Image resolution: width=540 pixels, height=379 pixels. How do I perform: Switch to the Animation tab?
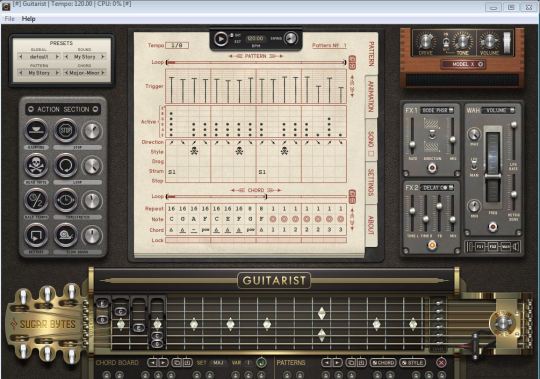(371, 96)
